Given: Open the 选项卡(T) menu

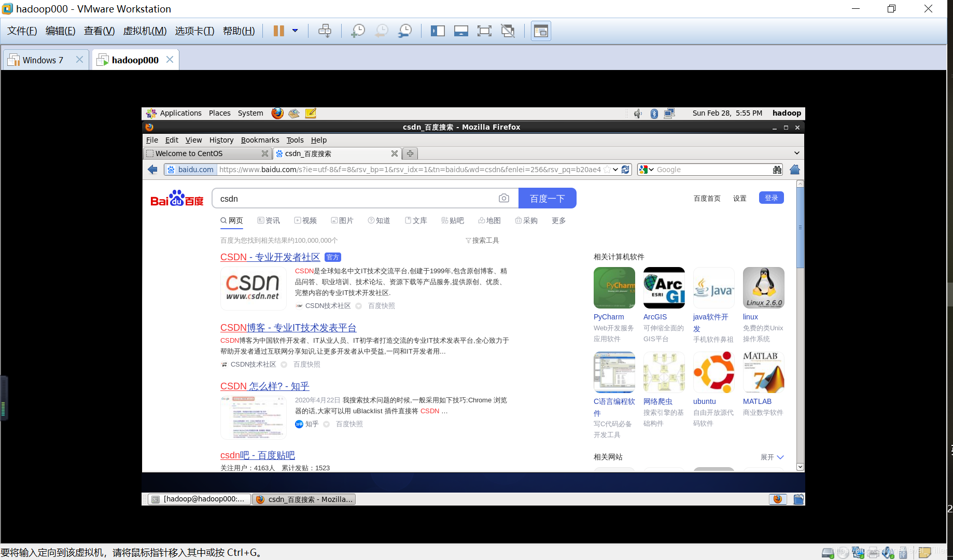Looking at the screenshot, I should click(x=194, y=31).
